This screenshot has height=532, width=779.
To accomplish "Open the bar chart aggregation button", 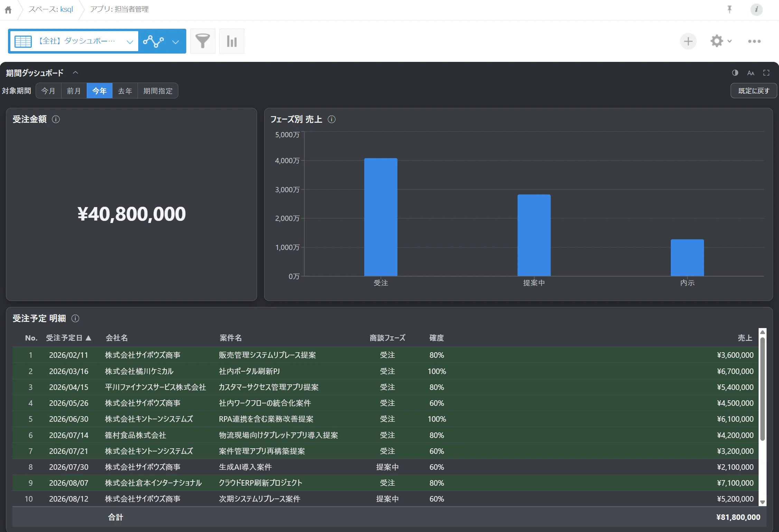I will click(x=232, y=41).
